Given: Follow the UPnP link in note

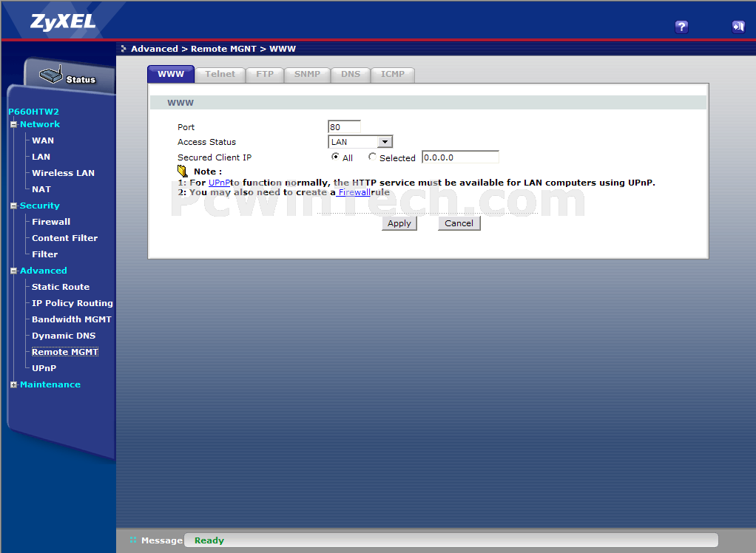Looking at the screenshot, I should coord(220,183).
